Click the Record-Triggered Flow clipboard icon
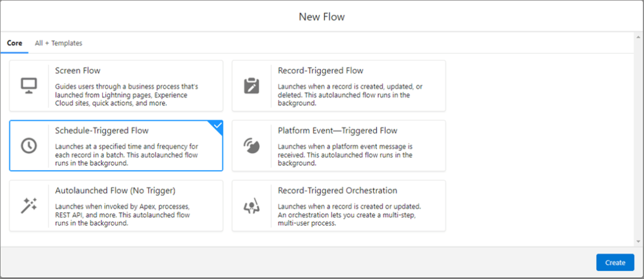 (x=251, y=85)
